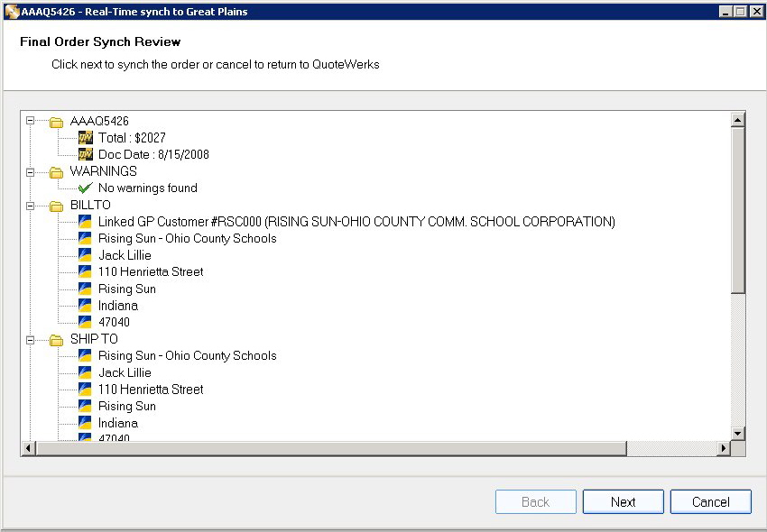Select BILLTO 'Rising Sun' city text

(x=127, y=289)
